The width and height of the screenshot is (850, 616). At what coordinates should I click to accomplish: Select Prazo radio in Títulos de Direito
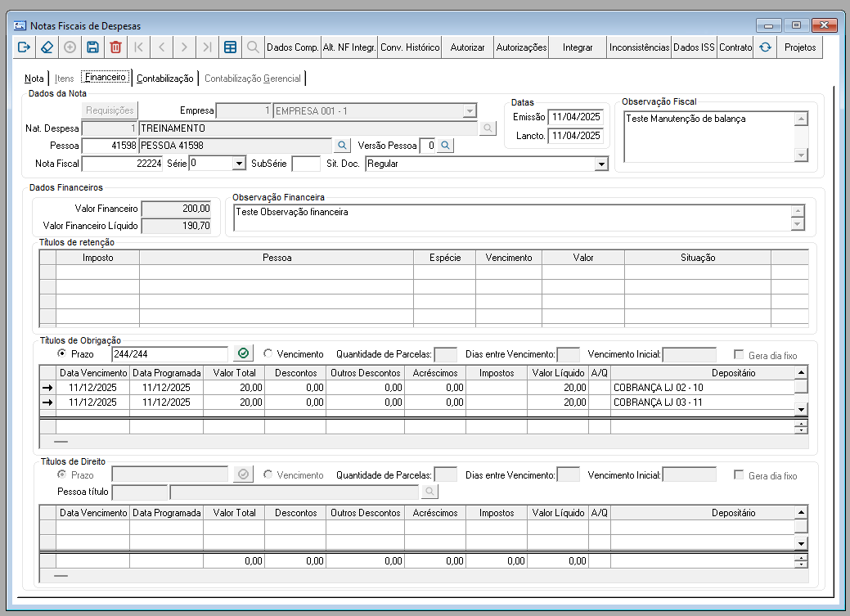[62, 474]
